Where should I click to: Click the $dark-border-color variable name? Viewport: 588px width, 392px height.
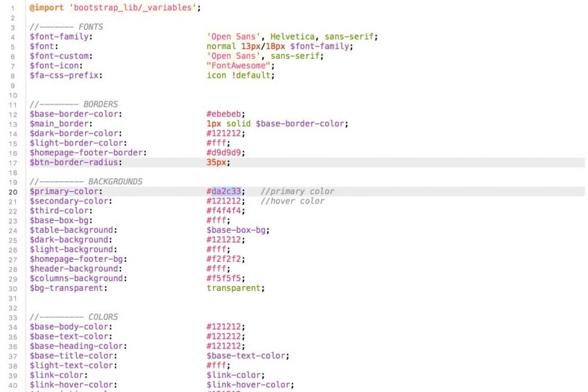pyautogui.click(x=76, y=134)
